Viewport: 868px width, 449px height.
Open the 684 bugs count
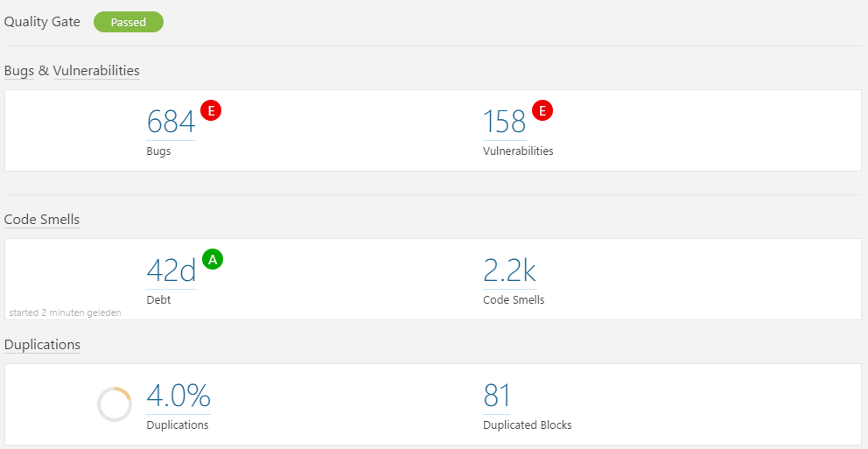[171, 122]
